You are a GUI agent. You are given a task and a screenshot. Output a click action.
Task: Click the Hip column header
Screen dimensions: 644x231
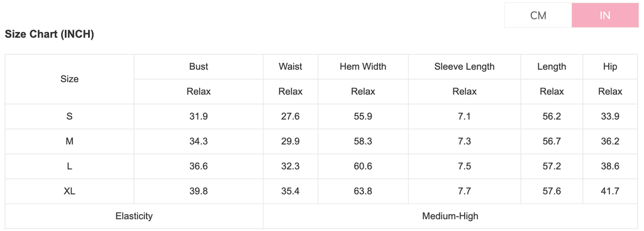click(610, 67)
